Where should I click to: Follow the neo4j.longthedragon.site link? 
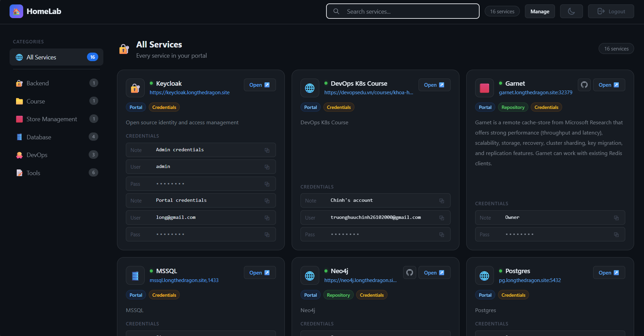(361, 280)
